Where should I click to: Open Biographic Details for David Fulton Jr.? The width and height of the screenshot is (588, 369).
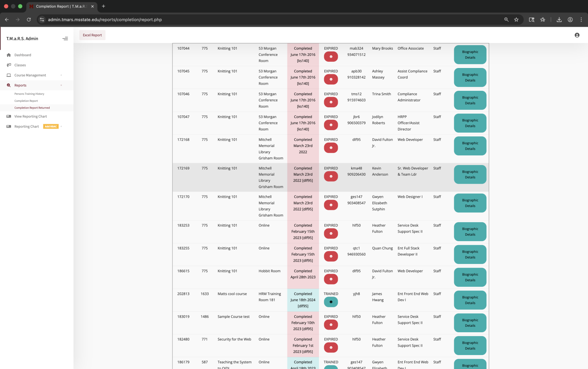point(470,146)
